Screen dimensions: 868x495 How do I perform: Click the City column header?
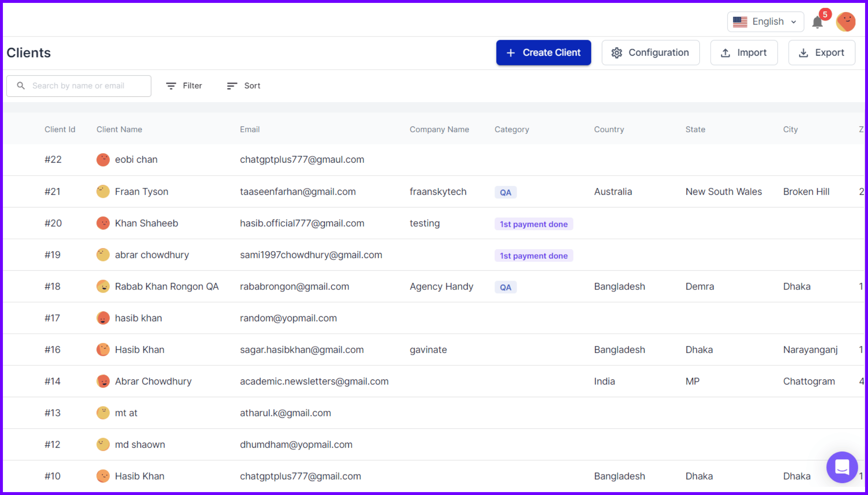tap(790, 129)
